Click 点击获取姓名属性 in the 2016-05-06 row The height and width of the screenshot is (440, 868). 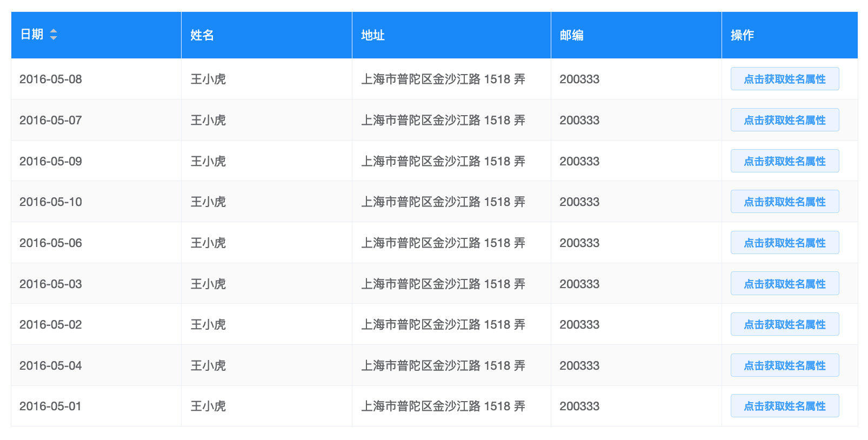click(x=785, y=243)
